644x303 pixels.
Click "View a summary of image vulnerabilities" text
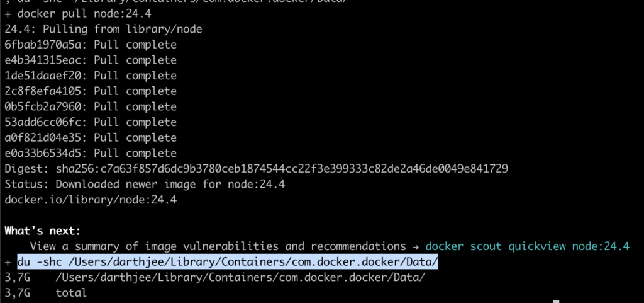[x=218, y=246]
